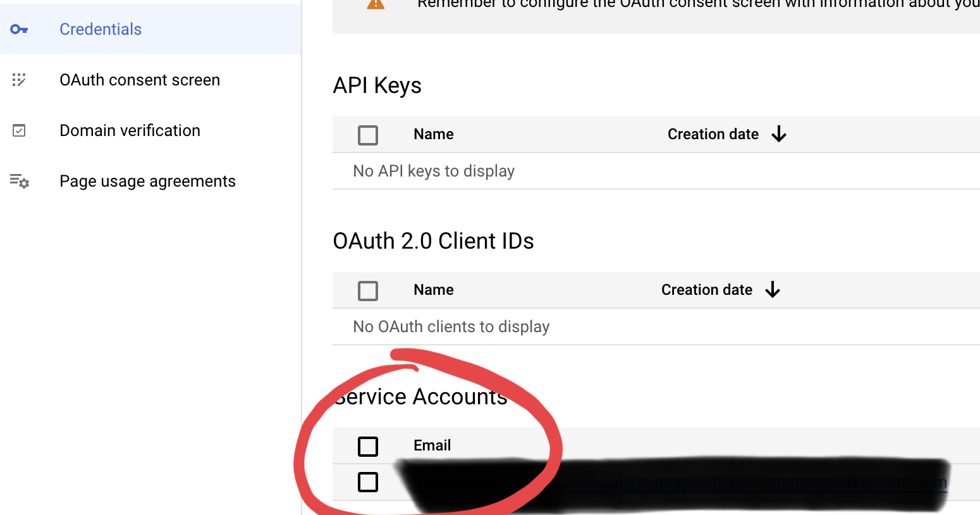Open OAuth consent screen page

click(x=140, y=80)
